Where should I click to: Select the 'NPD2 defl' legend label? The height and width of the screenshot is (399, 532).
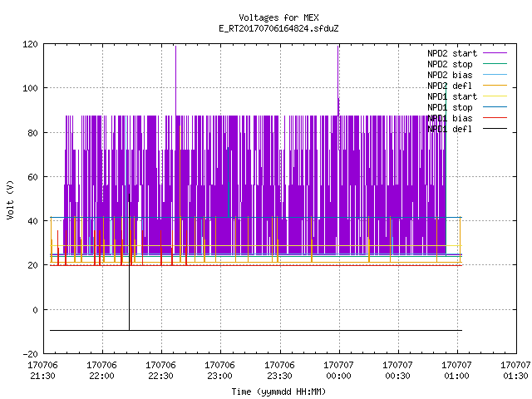click(450, 86)
